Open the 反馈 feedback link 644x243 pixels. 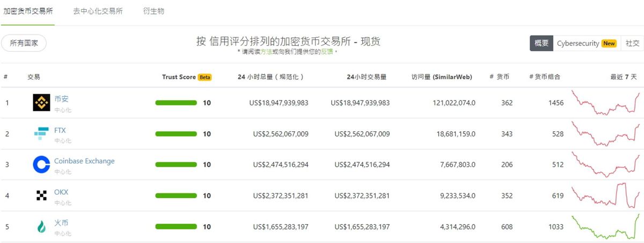[x=327, y=52]
